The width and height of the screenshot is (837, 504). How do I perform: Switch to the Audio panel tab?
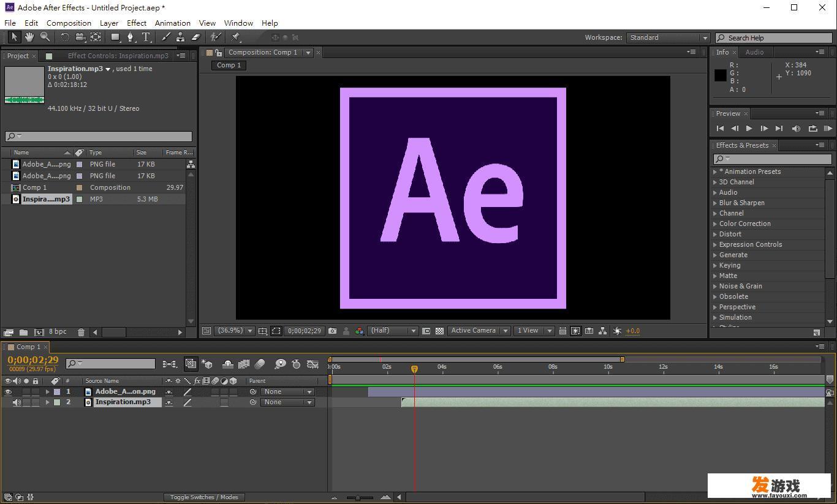coord(754,53)
